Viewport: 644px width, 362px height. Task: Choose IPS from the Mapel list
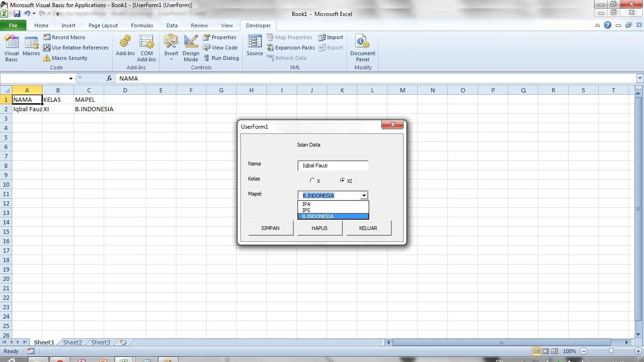333,210
